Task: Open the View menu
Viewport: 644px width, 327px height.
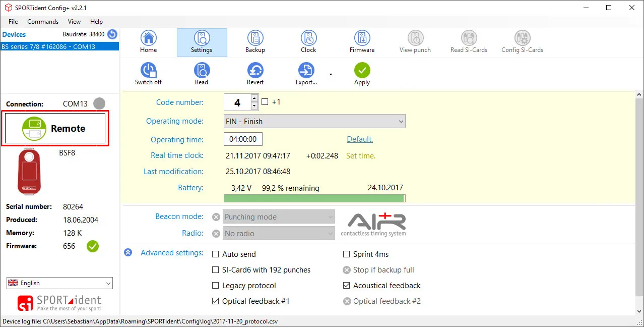Action: (x=74, y=22)
